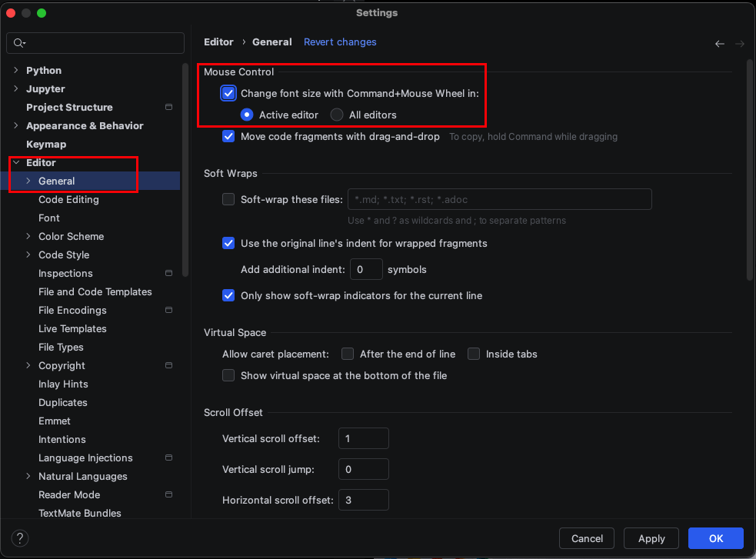Uncheck Move code fragments with drag-and-drop
This screenshot has width=756, height=559.
pos(228,136)
